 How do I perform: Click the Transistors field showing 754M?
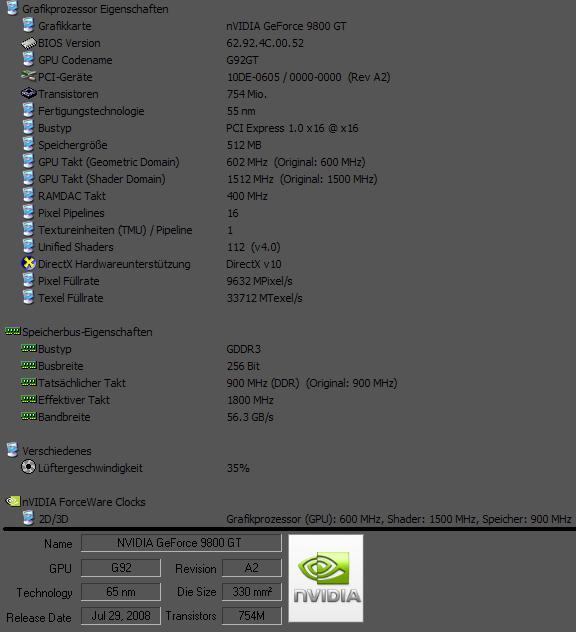[x=252, y=616]
